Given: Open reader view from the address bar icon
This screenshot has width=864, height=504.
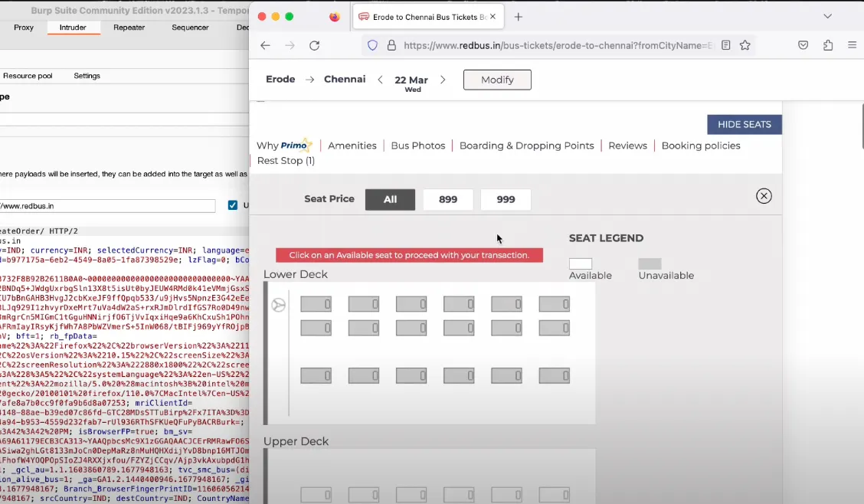Looking at the screenshot, I should point(725,45).
